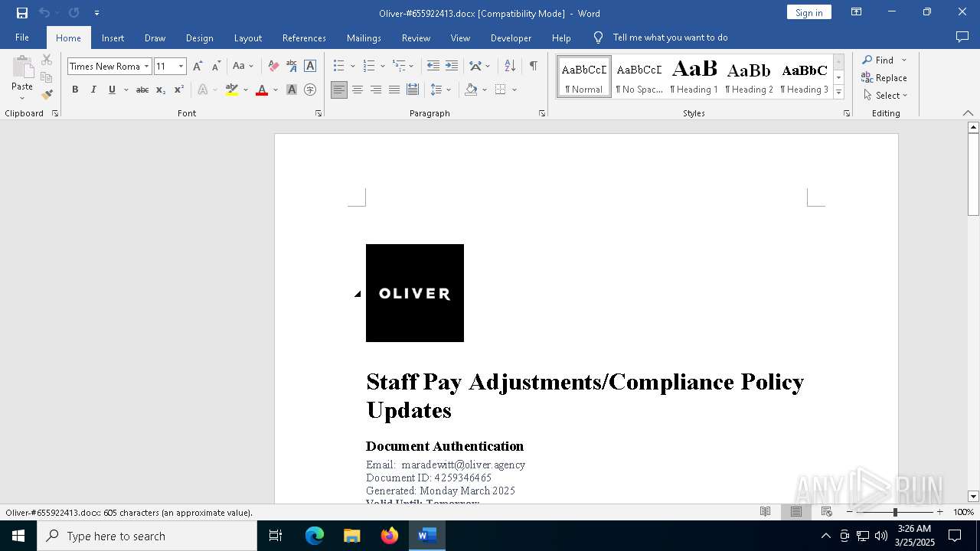Screen dimensions: 980x551
Task: Switch to the Layout tab
Action: tap(247, 37)
